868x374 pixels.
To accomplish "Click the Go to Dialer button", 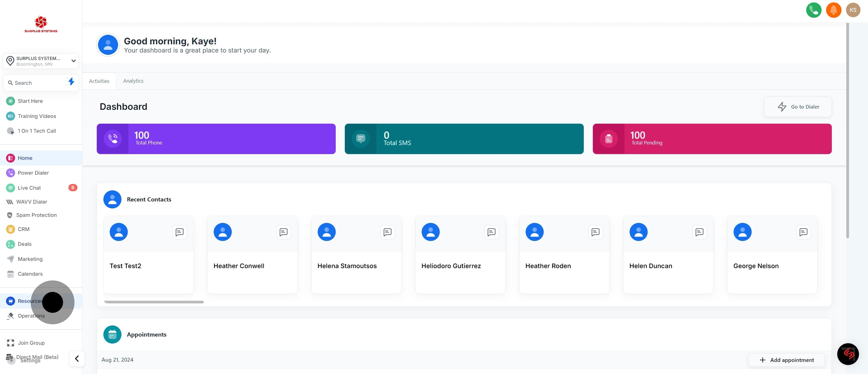I will coord(797,107).
